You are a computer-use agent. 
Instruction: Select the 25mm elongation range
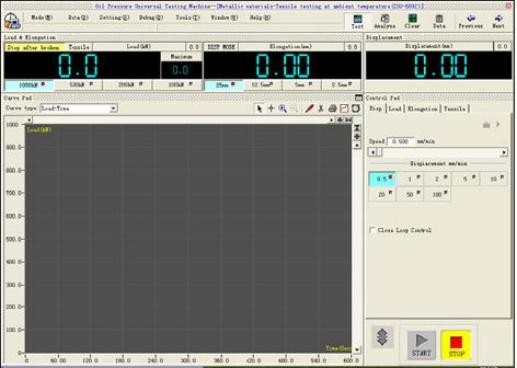tap(224, 85)
